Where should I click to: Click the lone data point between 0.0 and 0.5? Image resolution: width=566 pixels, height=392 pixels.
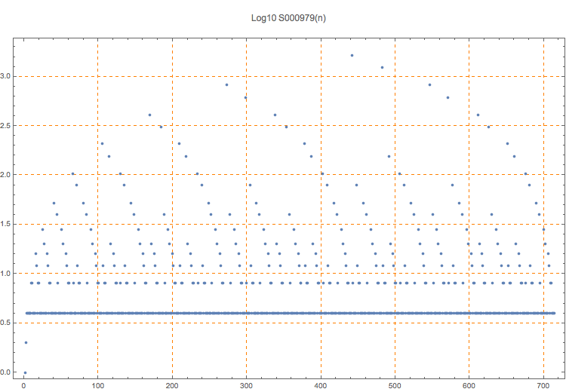coord(26,342)
